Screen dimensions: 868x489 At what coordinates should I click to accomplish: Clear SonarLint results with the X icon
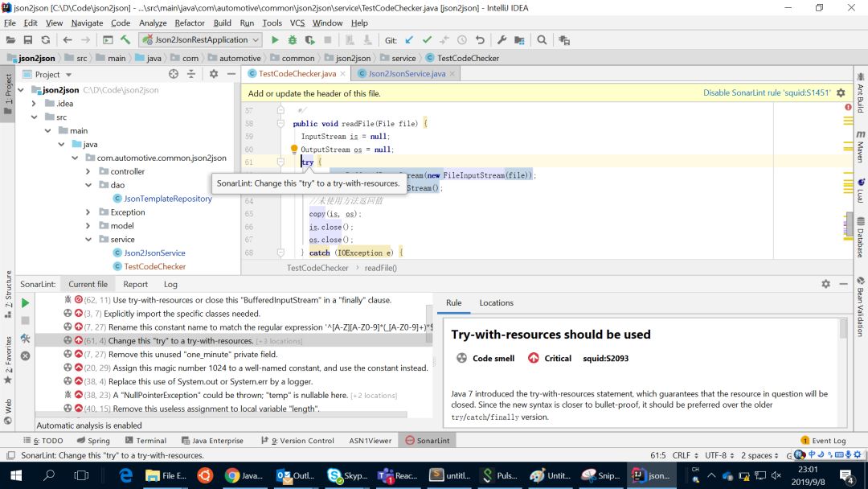tap(25, 355)
